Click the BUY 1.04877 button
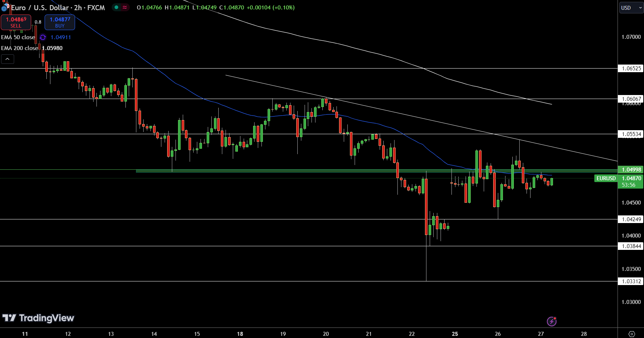The width and height of the screenshot is (644, 338). (60, 22)
